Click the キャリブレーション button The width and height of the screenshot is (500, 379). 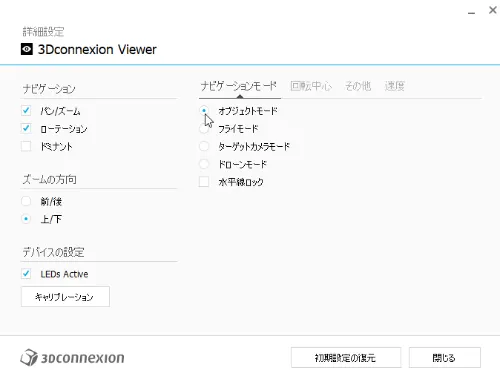click(65, 297)
